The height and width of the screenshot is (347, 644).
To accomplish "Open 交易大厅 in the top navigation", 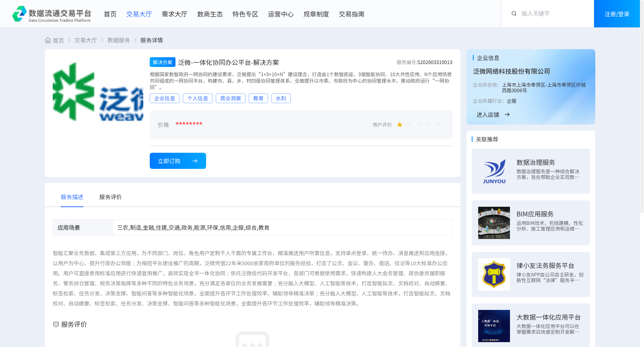I will [x=139, y=14].
